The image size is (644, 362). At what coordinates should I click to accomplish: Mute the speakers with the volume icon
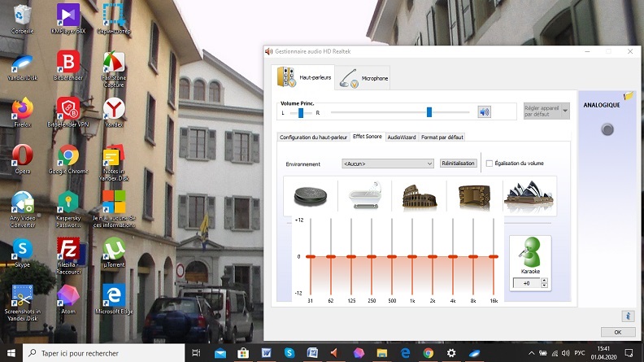click(484, 112)
